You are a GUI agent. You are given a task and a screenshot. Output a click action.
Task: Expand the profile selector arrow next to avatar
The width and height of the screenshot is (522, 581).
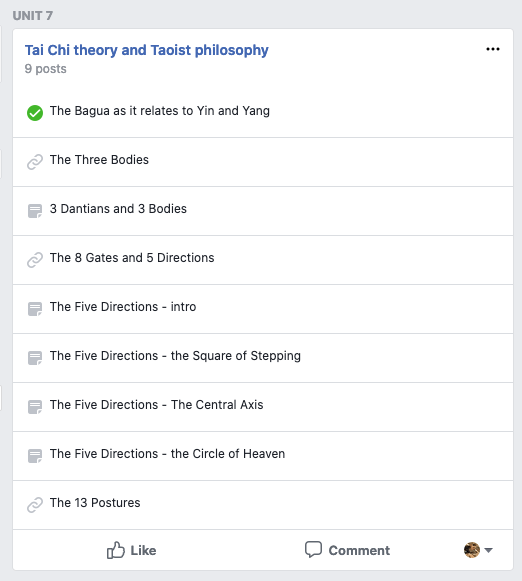[x=488, y=550]
